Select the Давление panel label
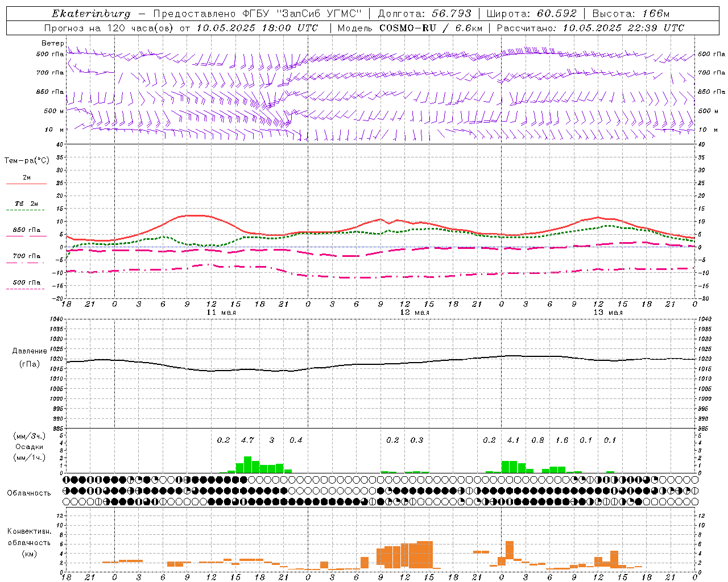The width and height of the screenshot is (728, 582). 30,351
